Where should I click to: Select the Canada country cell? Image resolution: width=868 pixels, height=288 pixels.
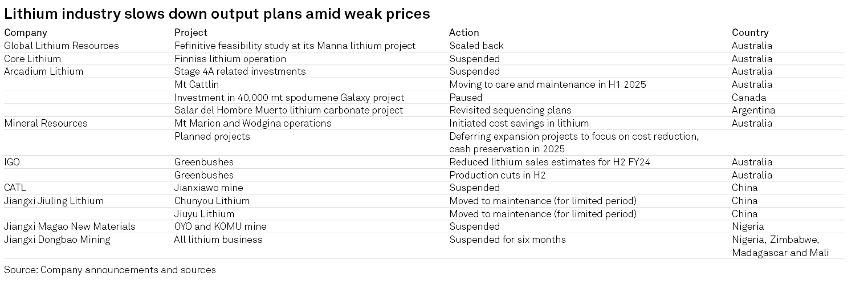749,98
